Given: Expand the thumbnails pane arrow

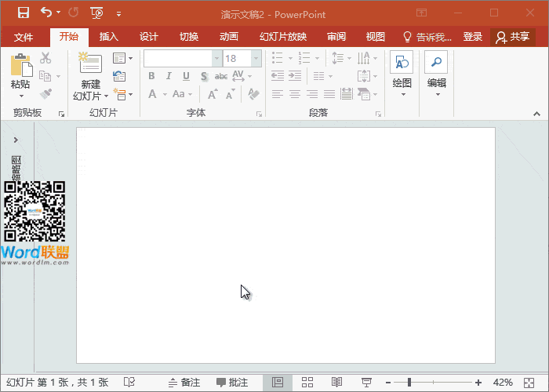Looking at the screenshot, I should [x=16, y=140].
